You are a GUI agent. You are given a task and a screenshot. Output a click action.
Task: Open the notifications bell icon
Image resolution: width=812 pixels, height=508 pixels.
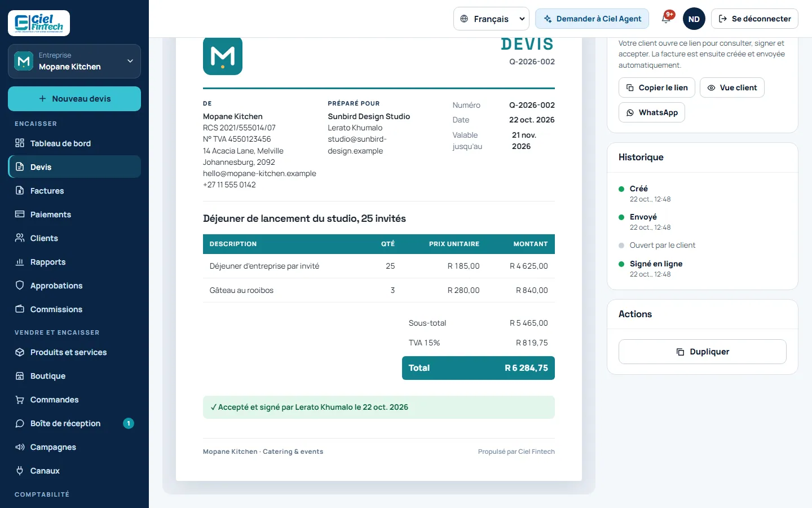pyautogui.click(x=666, y=19)
